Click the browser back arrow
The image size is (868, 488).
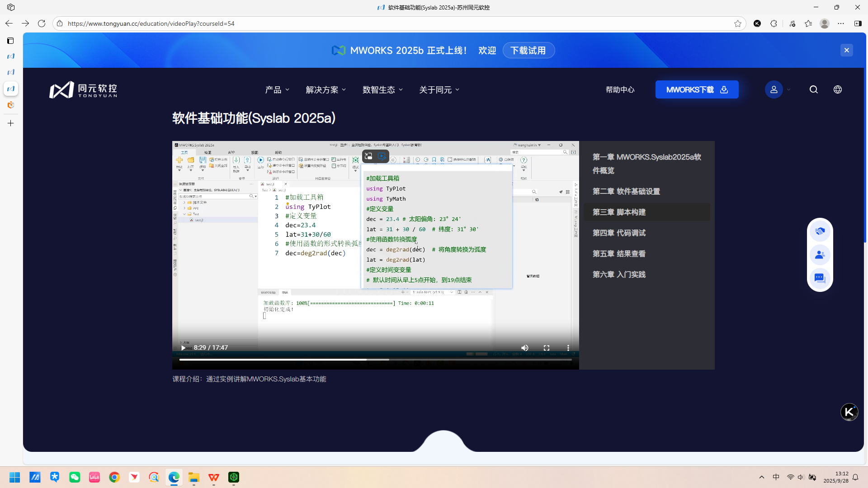(x=9, y=23)
